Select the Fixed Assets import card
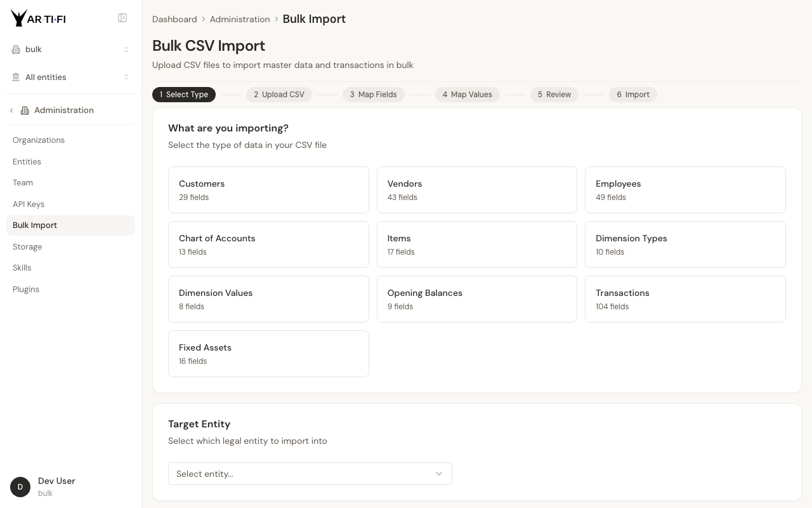The image size is (812, 508). pos(268,354)
